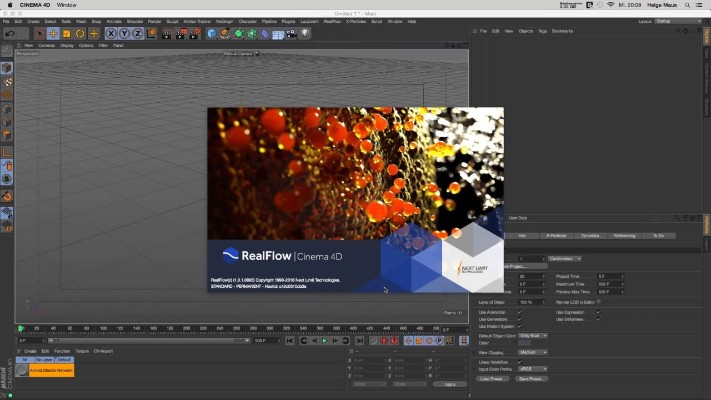
Task: Go to start of animation
Action: click(x=290, y=341)
